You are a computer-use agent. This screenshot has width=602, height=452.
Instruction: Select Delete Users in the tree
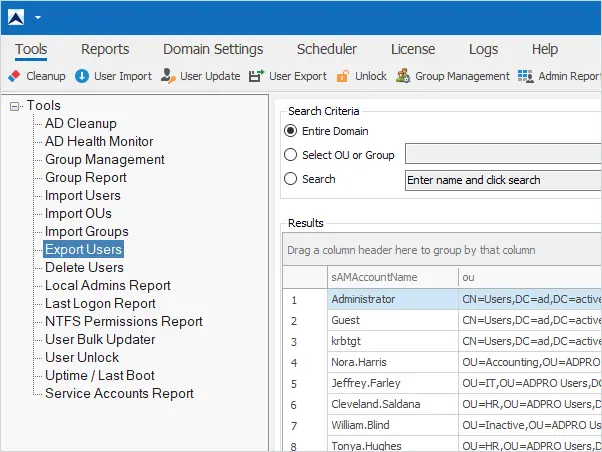click(x=84, y=267)
